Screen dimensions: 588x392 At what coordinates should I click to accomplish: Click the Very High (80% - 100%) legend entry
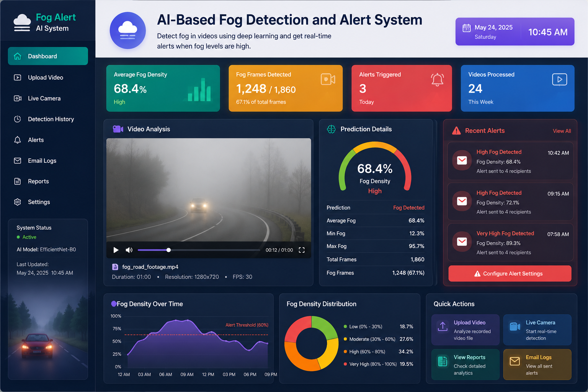[378, 364]
